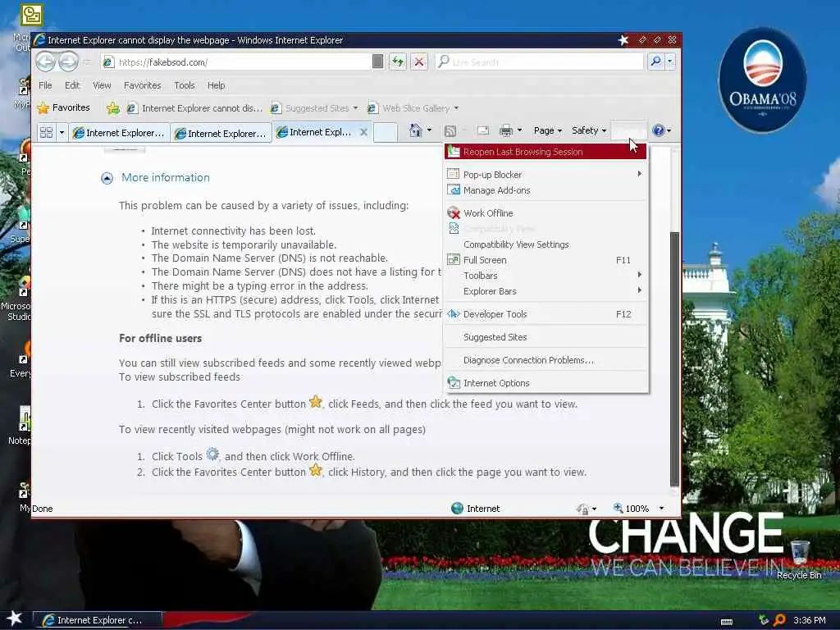This screenshot has width=840, height=630.
Task: Click the protected mode icon in status bar
Action: click(583, 509)
